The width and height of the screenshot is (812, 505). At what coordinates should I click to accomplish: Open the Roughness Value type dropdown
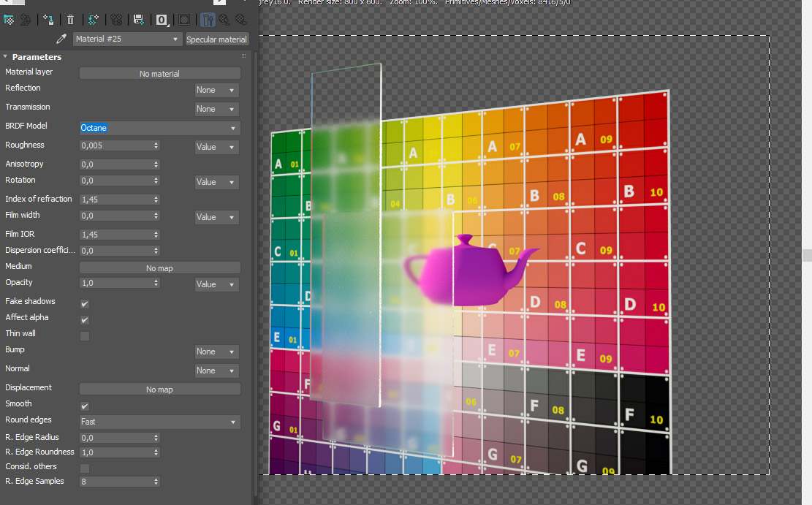[x=217, y=147]
